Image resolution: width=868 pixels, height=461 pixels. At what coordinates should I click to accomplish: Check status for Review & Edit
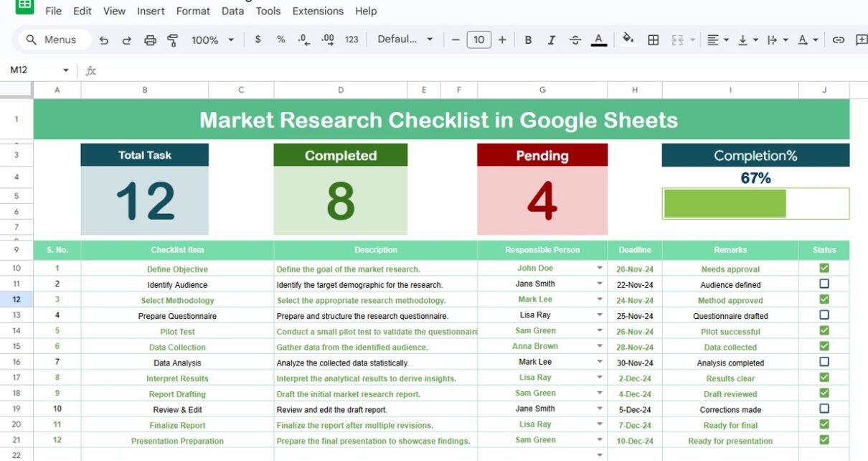824,409
